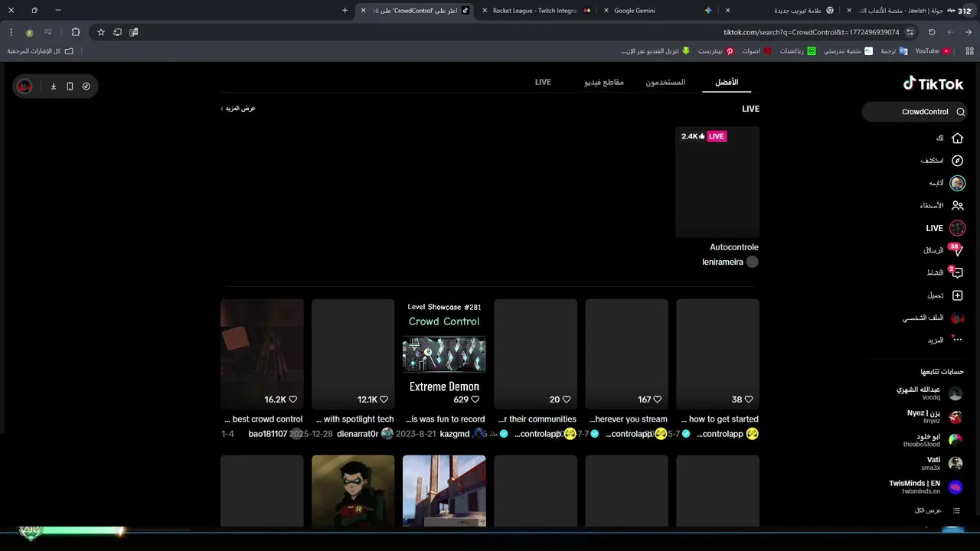The width and height of the screenshot is (980, 551).
Task: Open the all bookmarks folder (كل الإشارات المرجعية)
Action: click(41, 51)
